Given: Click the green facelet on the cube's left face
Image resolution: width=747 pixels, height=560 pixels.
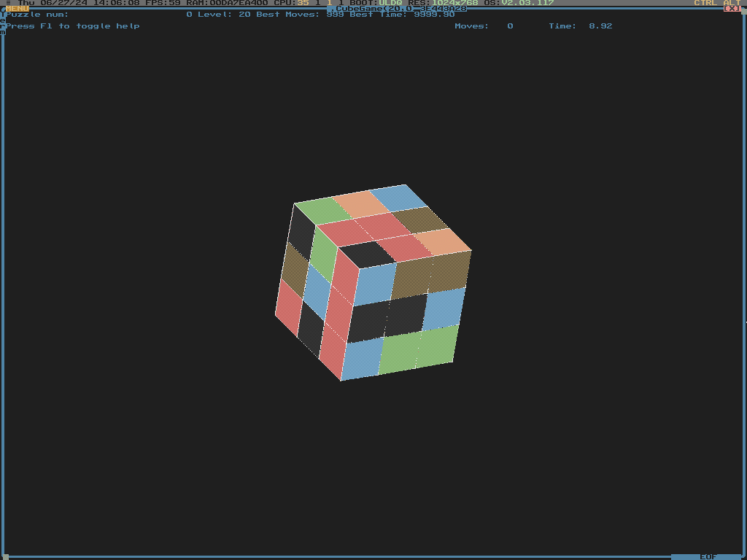Looking at the screenshot, I should [324, 254].
